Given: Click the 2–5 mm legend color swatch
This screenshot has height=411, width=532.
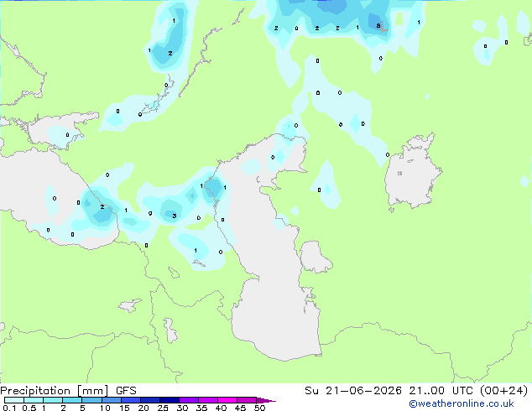Looking at the screenshot, I should click(72, 400).
